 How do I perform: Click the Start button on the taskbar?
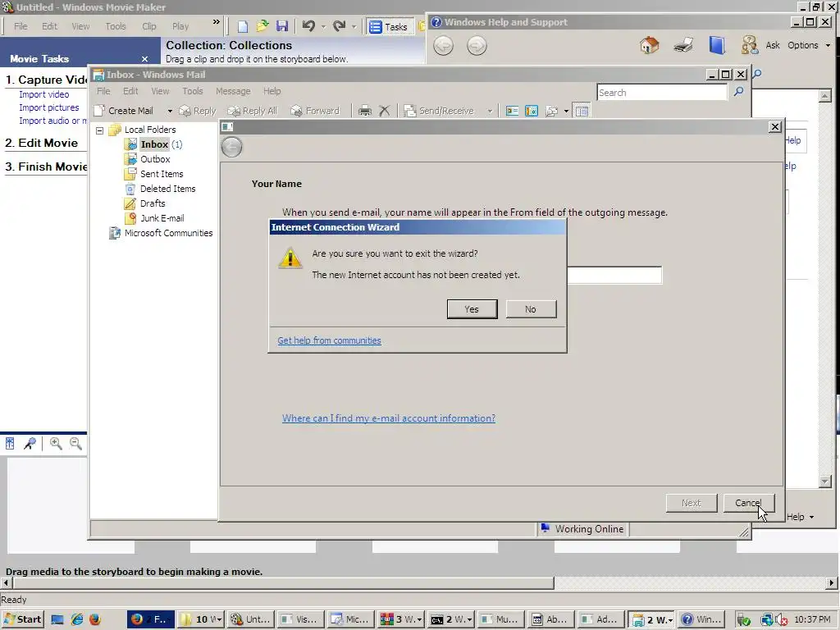pos(22,619)
